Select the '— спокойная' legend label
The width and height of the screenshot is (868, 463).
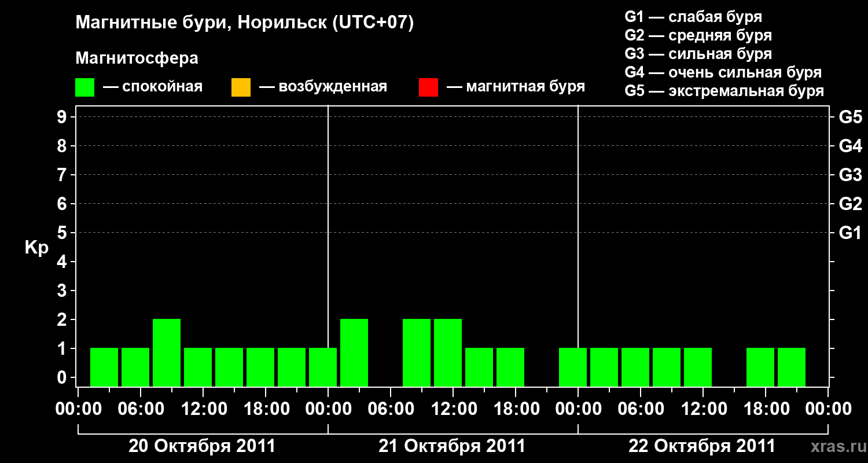coord(153,87)
